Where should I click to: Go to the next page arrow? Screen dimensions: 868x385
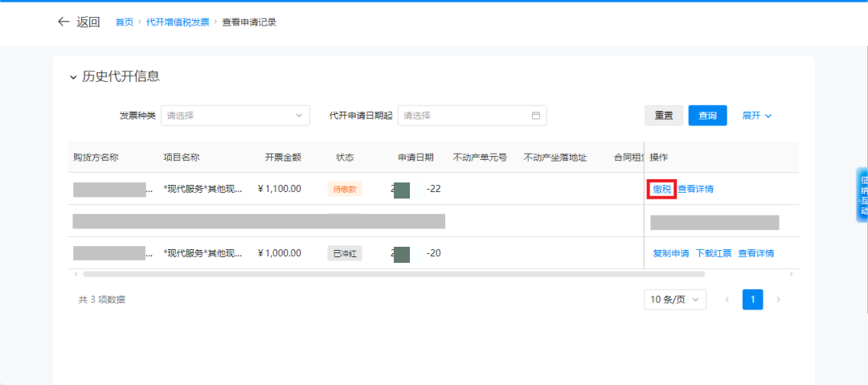coord(779,300)
